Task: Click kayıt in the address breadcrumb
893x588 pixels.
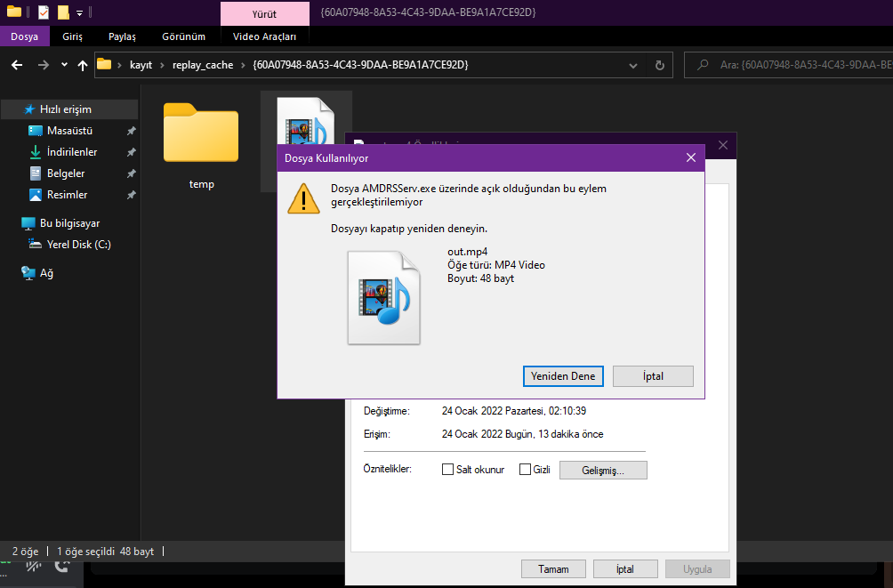Action: (141, 65)
